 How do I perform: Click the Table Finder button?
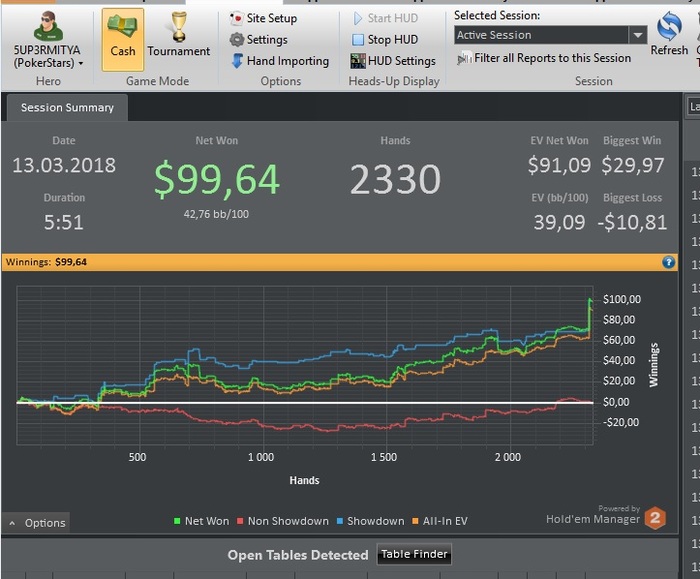click(x=414, y=554)
